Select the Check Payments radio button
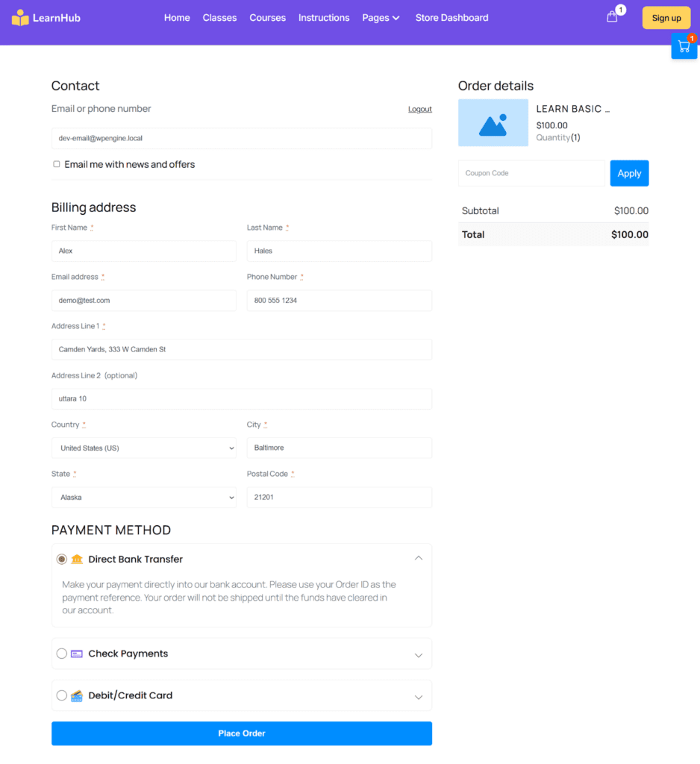This screenshot has height=764, width=700. point(62,653)
